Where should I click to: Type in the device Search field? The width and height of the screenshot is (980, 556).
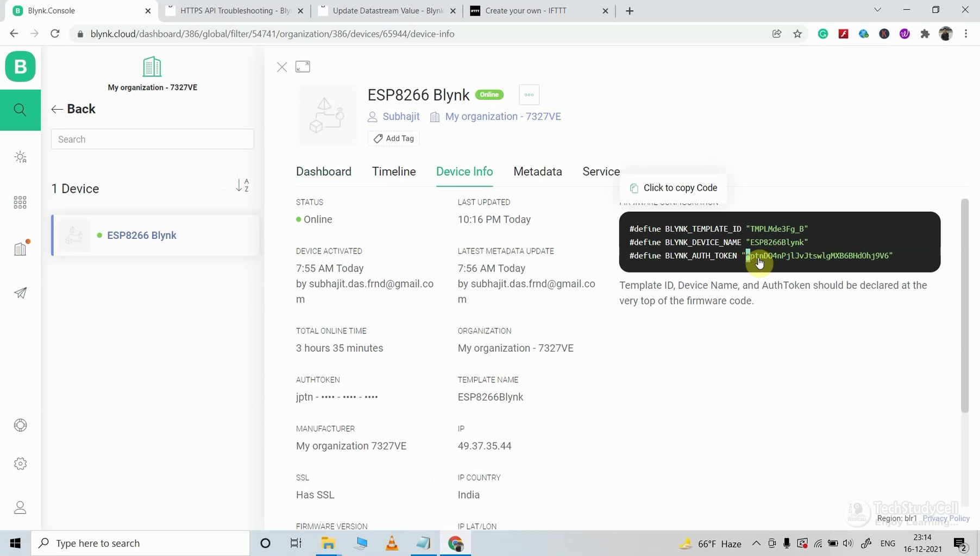152,139
